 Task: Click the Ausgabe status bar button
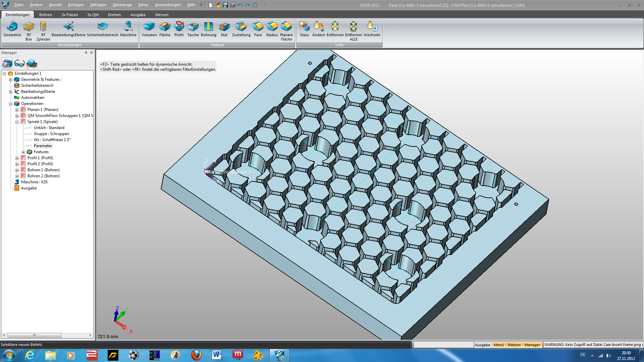pyautogui.click(x=482, y=345)
